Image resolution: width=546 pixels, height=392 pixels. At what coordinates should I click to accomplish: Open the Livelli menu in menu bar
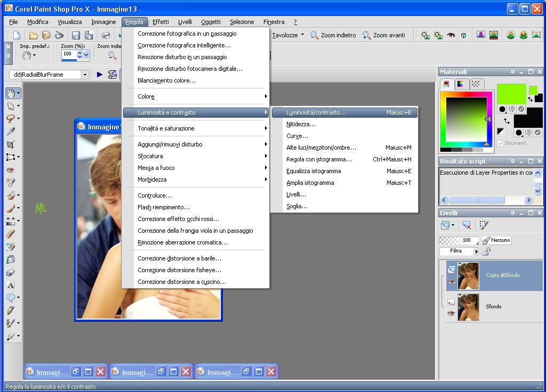(x=185, y=22)
